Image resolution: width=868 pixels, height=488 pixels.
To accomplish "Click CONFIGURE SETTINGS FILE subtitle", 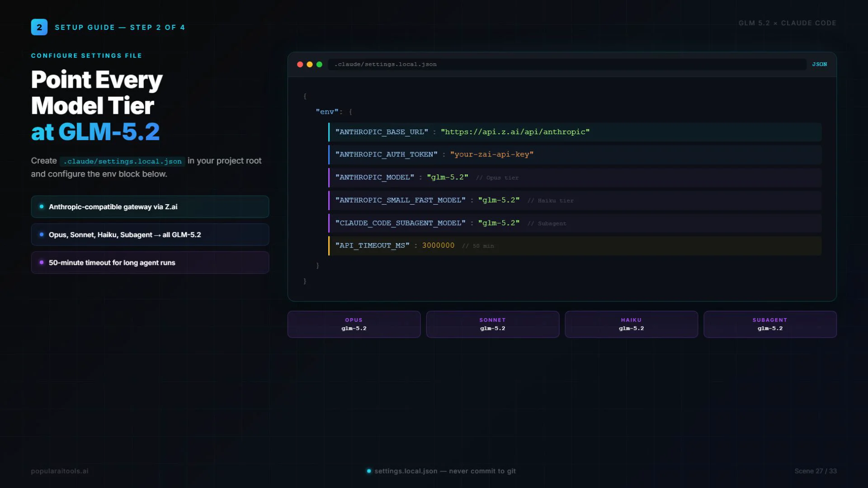I will 86,56.
